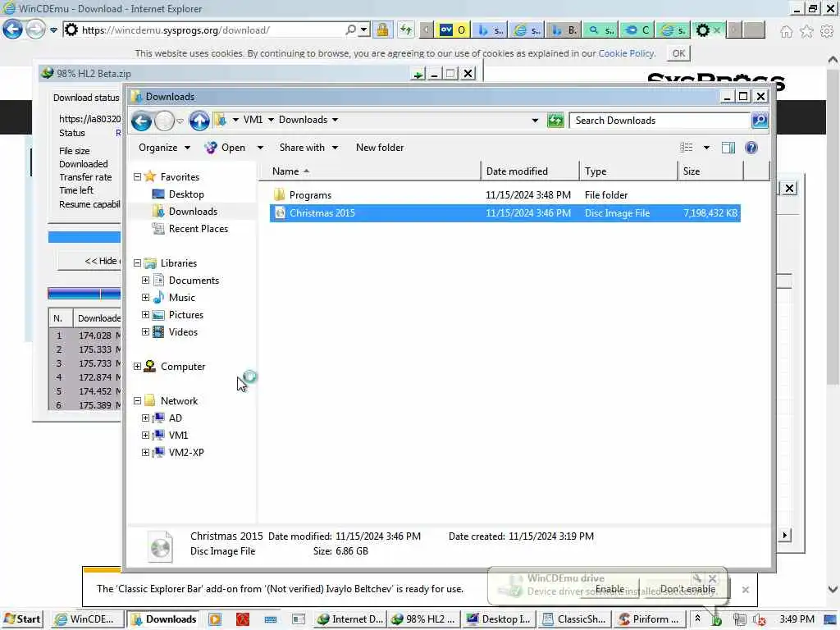
Task: Expand the Videos library node
Action: (x=145, y=332)
